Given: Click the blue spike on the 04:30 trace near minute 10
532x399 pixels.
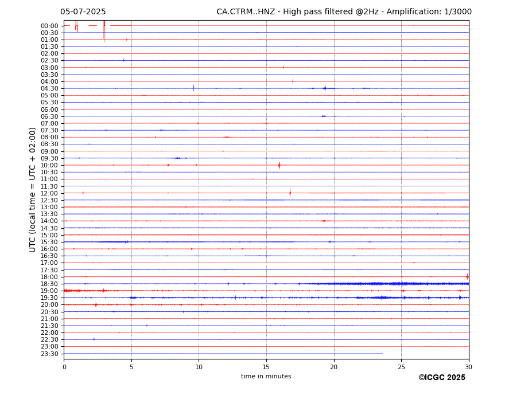Looking at the screenshot, I should click(x=193, y=88).
